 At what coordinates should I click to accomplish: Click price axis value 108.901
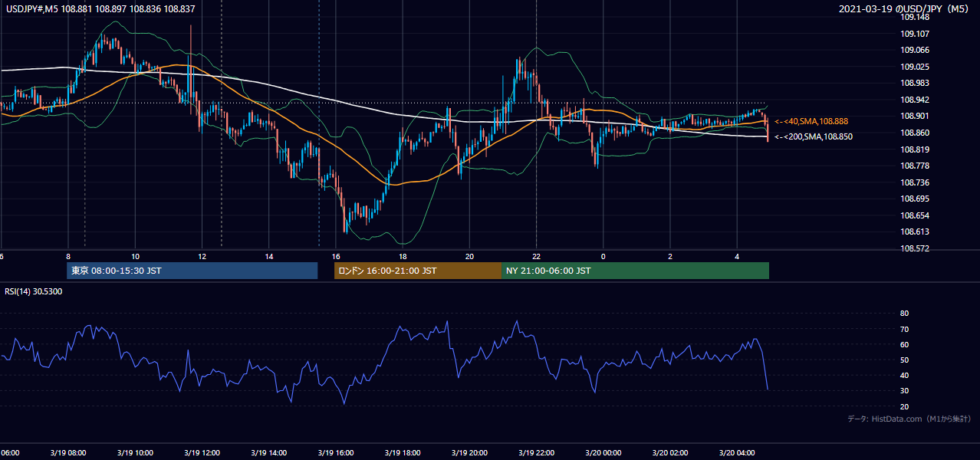click(x=915, y=117)
